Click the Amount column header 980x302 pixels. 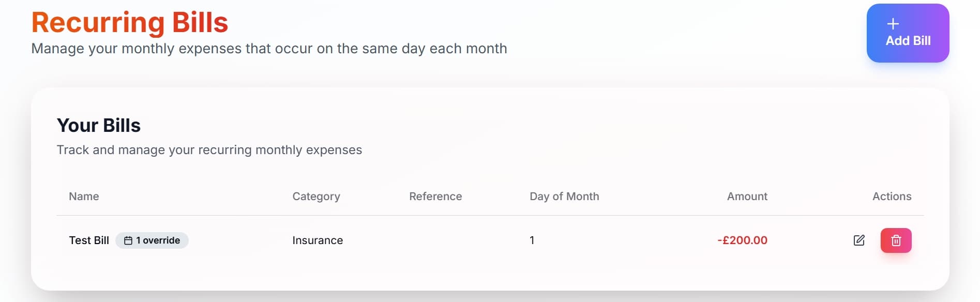(747, 197)
